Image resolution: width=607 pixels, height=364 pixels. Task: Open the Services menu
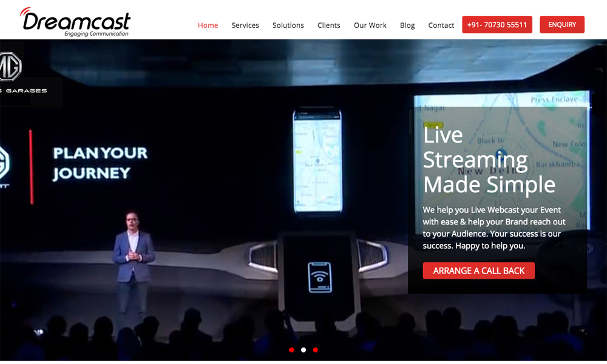245,25
